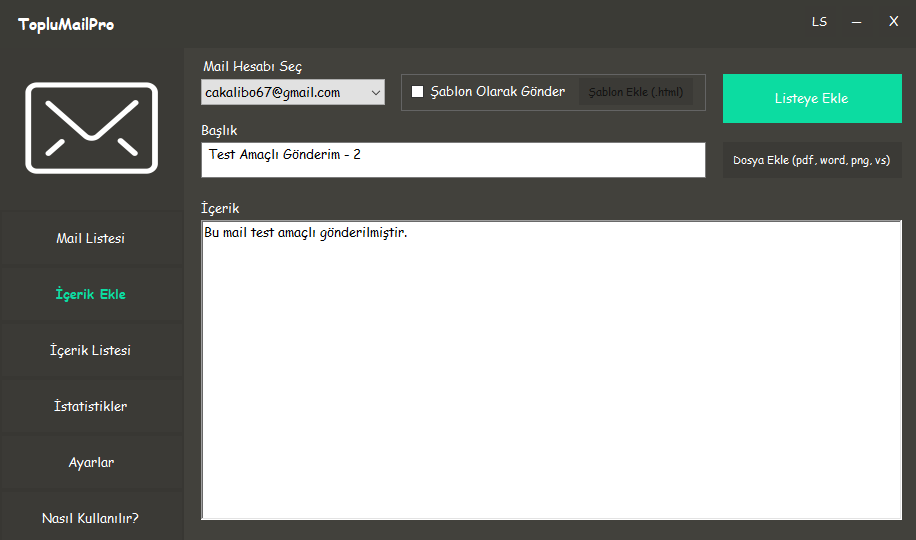
Task: Minimize the TopluMailPro window
Action: coord(857,22)
